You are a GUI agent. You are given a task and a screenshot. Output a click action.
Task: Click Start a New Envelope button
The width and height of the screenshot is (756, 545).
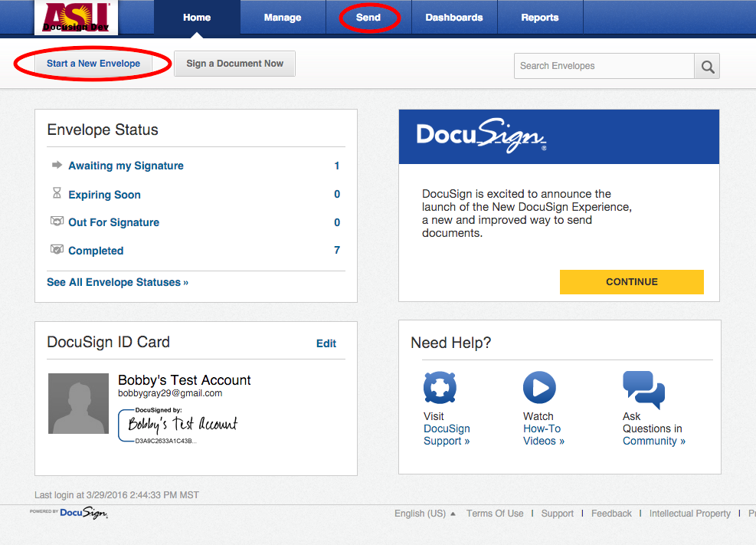93,64
